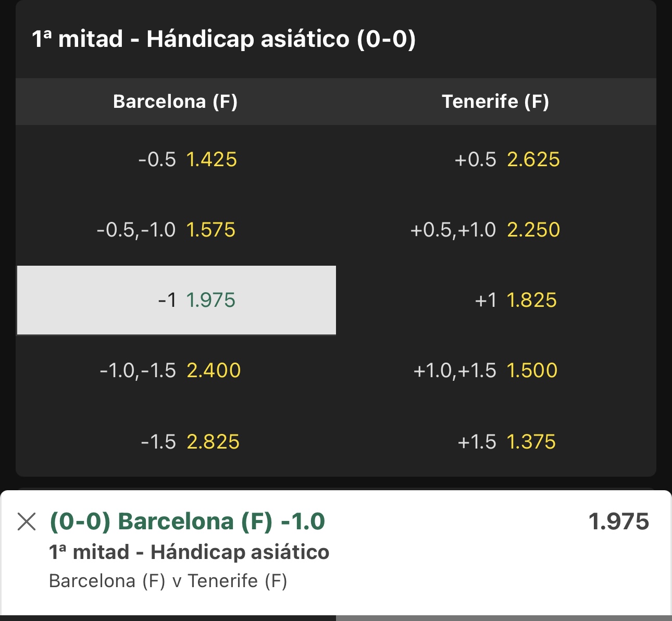Tap bet slip market label 1ª mitad - Hándicap asiático
Image resolution: width=672 pixels, height=621 pixels.
coord(189,552)
